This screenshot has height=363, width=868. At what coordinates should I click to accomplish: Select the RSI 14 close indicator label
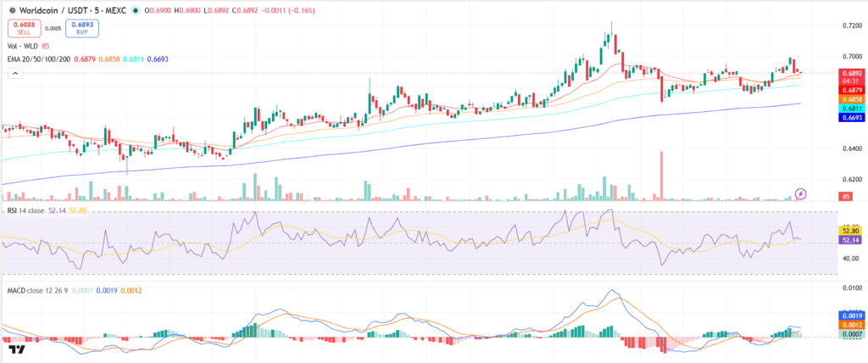[x=26, y=211]
